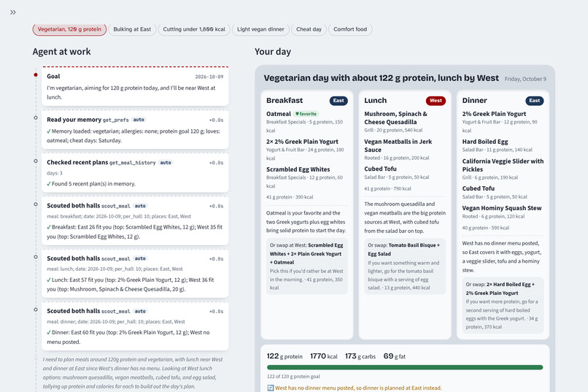Click green checkmark beside 'Memory loaded' result
Viewport: 588px width, 392px height.
[x=49, y=131]
